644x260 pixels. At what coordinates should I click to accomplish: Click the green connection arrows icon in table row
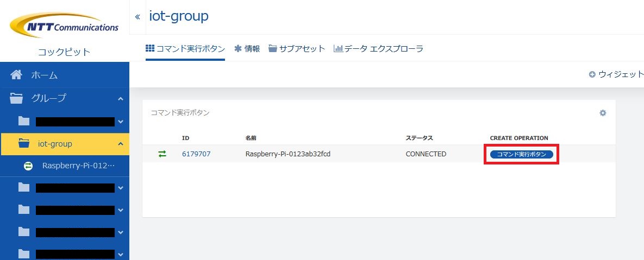pos(162,154)
